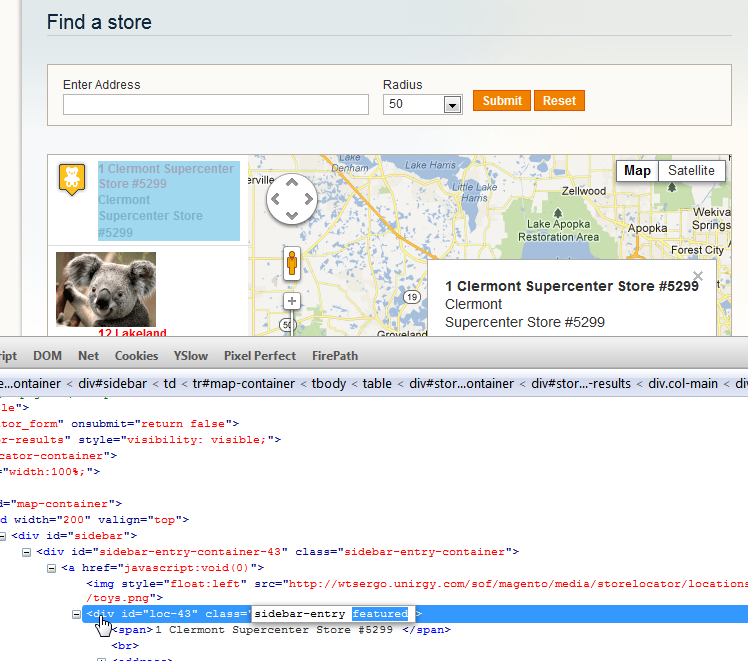This screenshot has width=748, height=661.
Task: Click the map pan control wheel
Action: tap(292, 199)
